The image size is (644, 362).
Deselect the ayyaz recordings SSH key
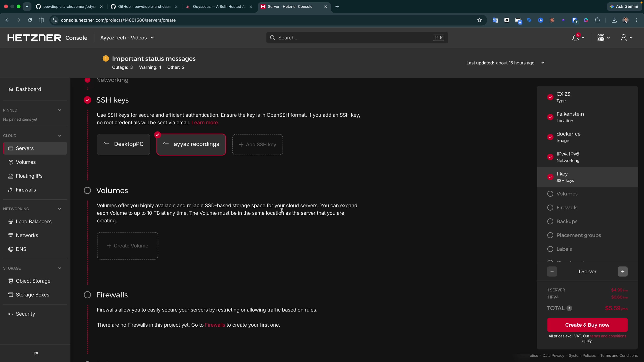coord(191,144)
